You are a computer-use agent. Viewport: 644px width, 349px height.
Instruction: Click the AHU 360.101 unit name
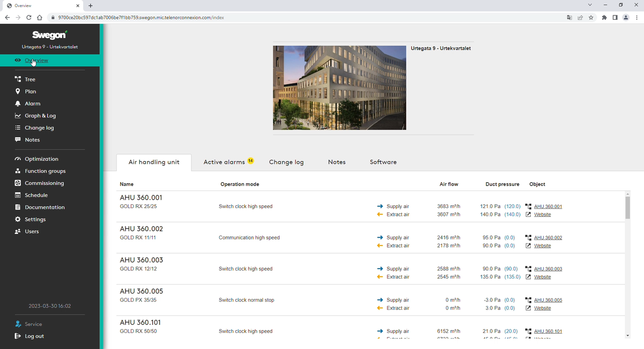coord(140,323)
